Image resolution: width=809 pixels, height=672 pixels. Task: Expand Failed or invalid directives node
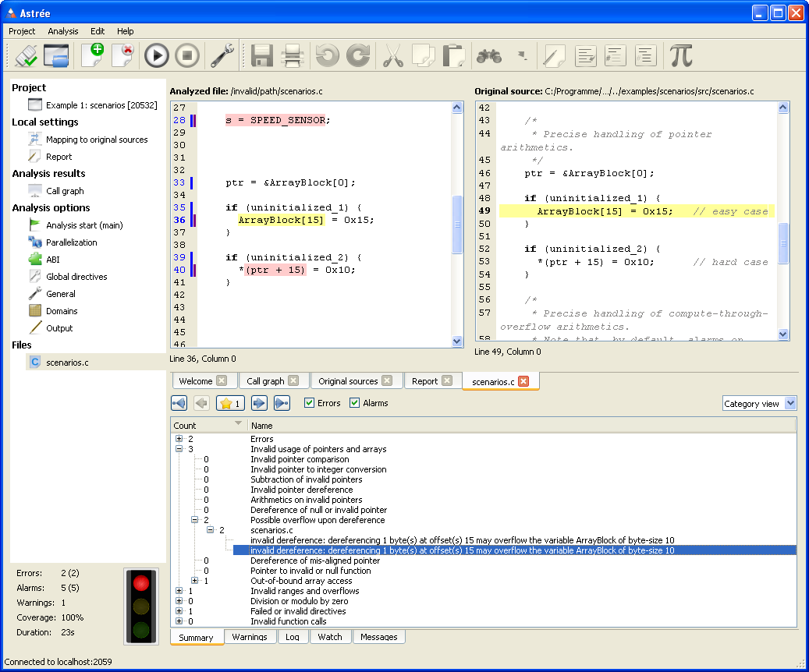click(x=179, y=611)
